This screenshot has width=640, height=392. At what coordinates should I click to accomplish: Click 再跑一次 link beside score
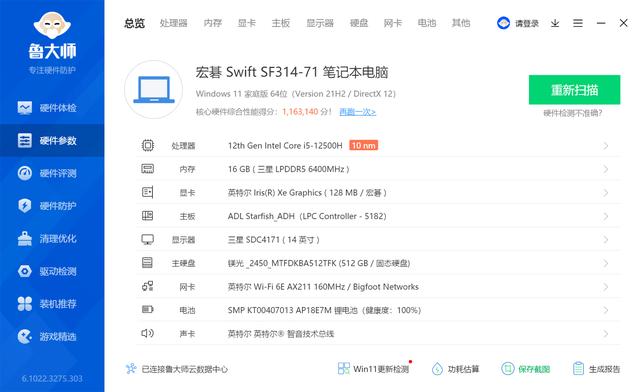358,112
